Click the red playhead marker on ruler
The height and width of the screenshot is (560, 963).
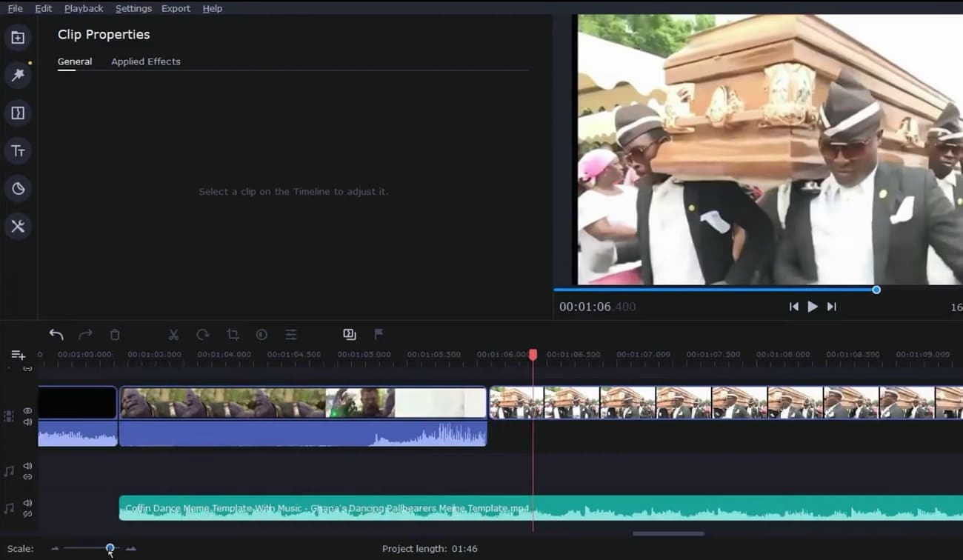tap(533, 356)
